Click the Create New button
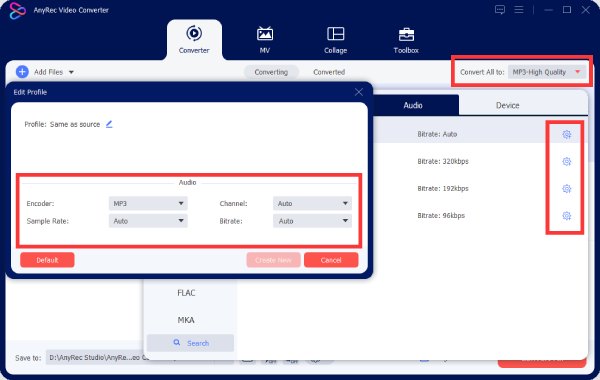The height and width of the screenshot is (380, 600). 273,260
